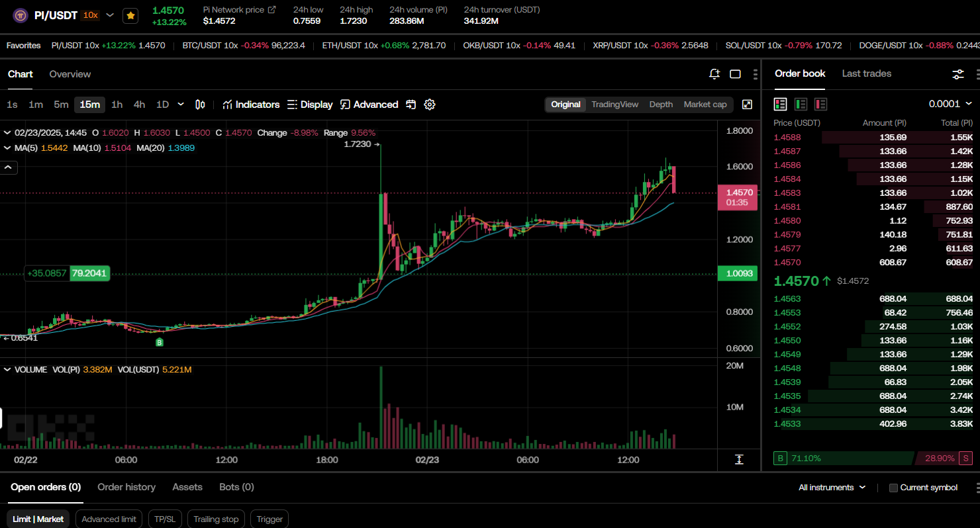Open the 0.0001 price precision dropdown
The image size is (980, 528).
point(950,104)
